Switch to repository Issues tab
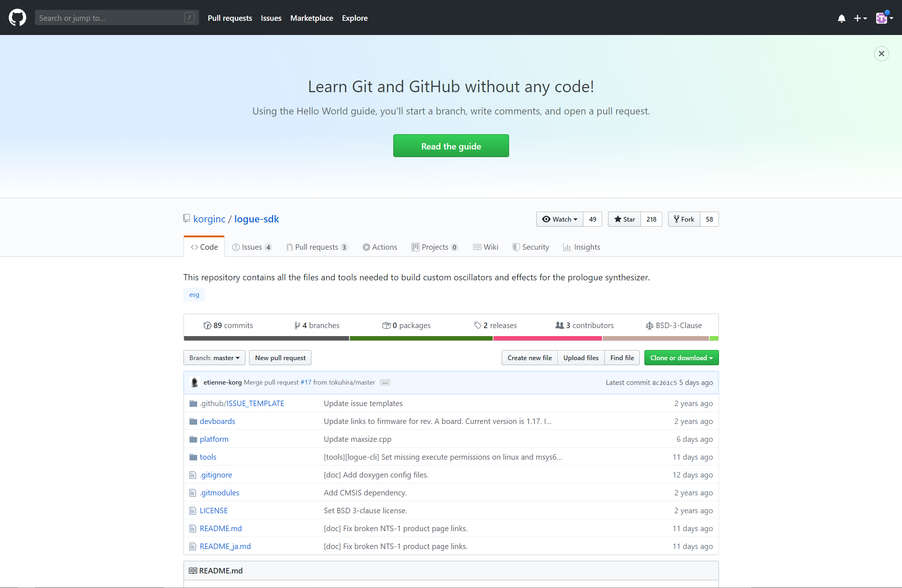 [x=252, y=247]
